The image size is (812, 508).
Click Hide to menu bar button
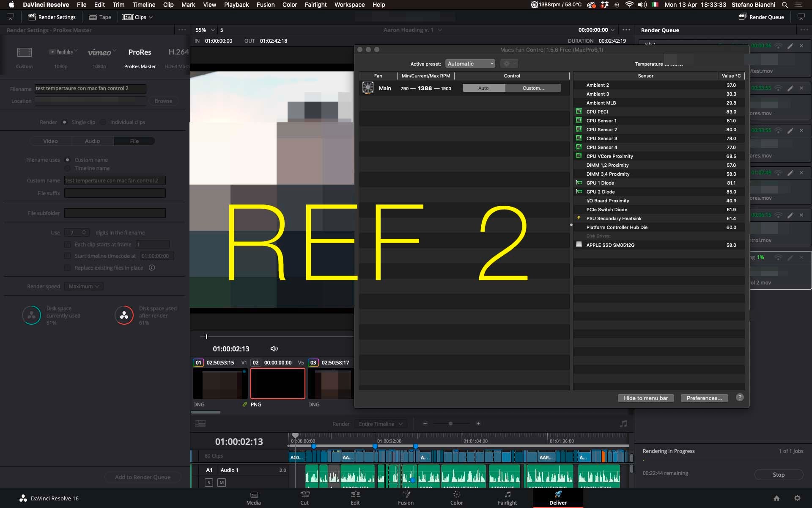[645, 398]
